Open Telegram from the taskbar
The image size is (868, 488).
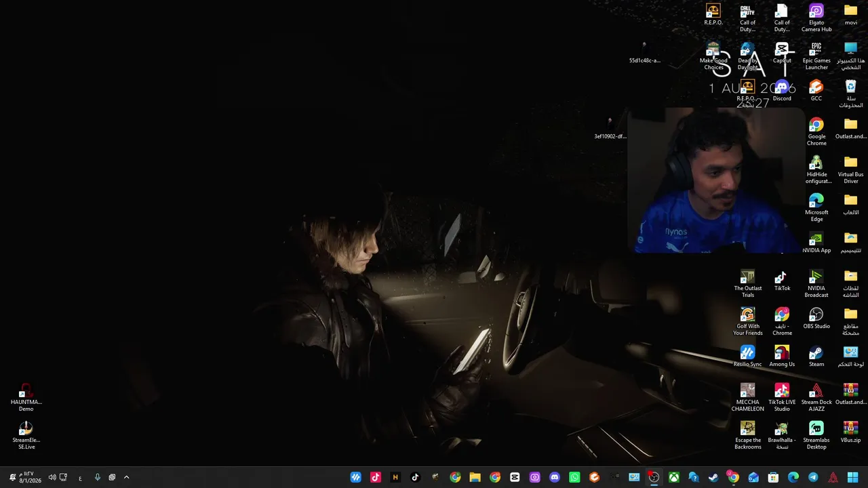point(813,477)
